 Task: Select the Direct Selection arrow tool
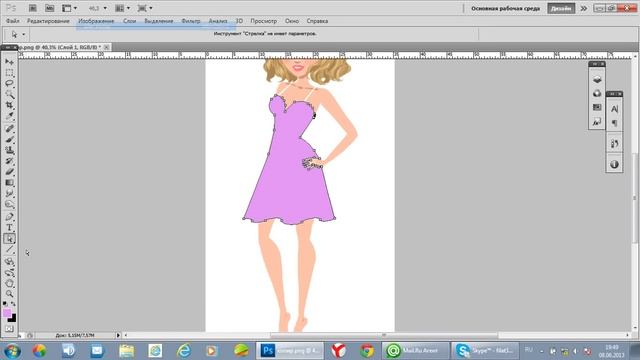(9, 239)
